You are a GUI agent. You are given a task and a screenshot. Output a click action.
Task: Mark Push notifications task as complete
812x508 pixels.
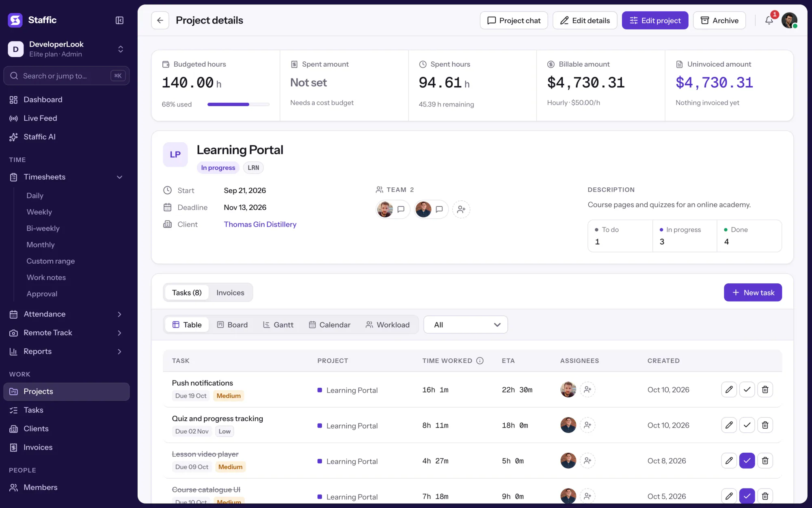(747, 389)
